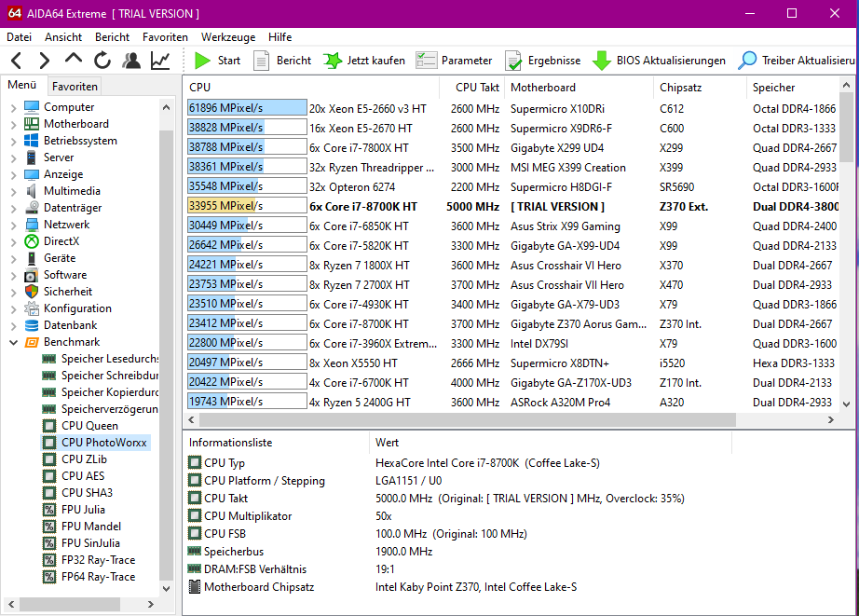Image resolution: width=859 pixels, height=616 pixels.
Task: Select Speicher Lesedurchsatz benchmark item
Action: pos(110,359)
